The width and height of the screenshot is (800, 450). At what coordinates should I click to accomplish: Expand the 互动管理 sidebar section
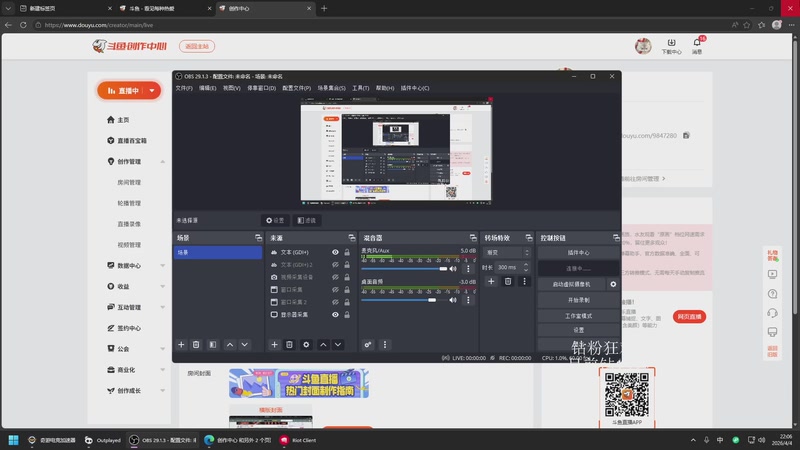(163, 308)
